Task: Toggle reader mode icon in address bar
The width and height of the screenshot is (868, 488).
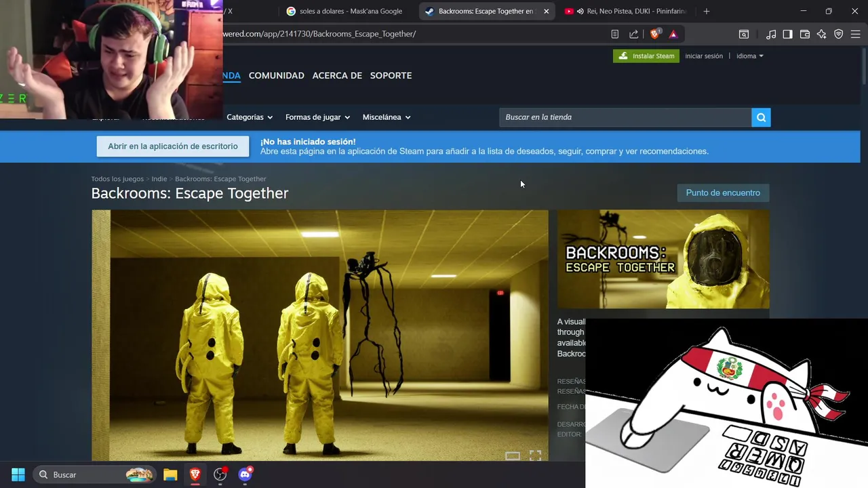Action: 614,34
